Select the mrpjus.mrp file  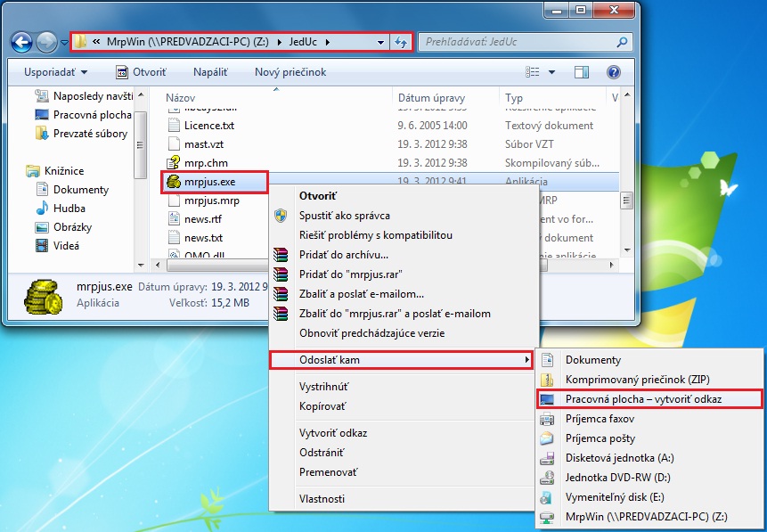(203, 201)
